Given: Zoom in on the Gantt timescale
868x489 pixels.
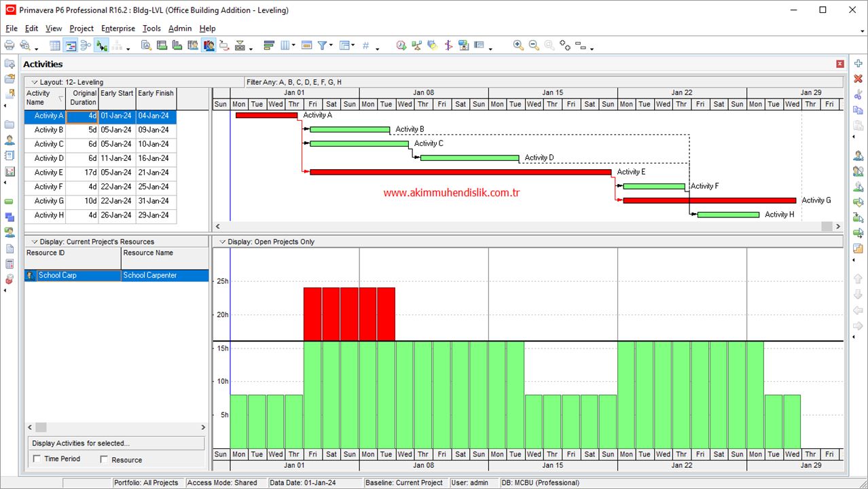Looking at the screenshot, I should tap(518, 46).
